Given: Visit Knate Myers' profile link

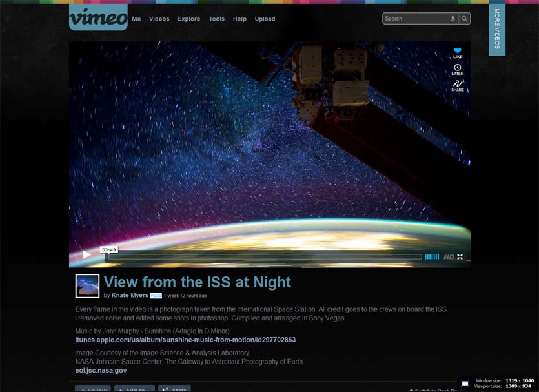Looking at the screenshot, I should tap(130, 295).
